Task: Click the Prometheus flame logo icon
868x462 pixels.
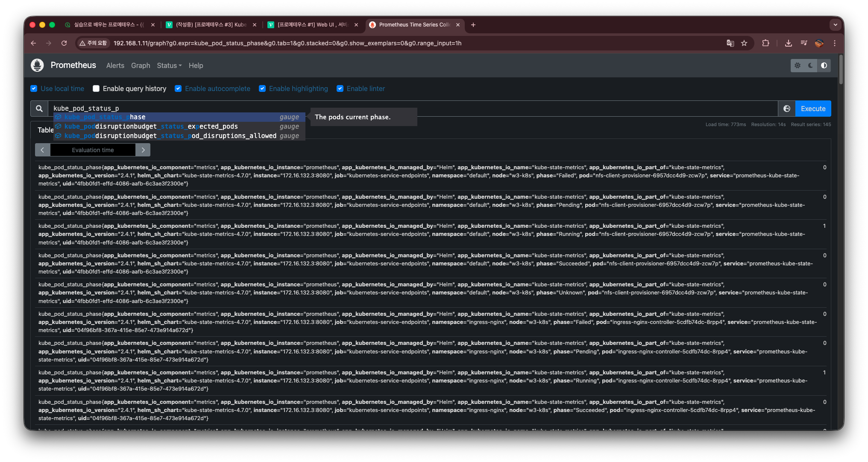Action: 37,65
